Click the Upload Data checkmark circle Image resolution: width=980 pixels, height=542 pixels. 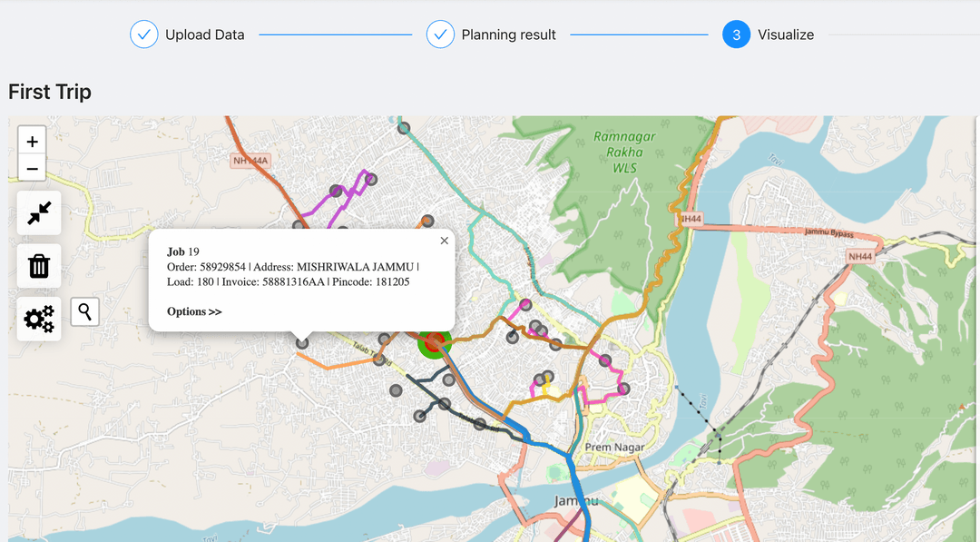pyautogui.click(x=143, y=34)
